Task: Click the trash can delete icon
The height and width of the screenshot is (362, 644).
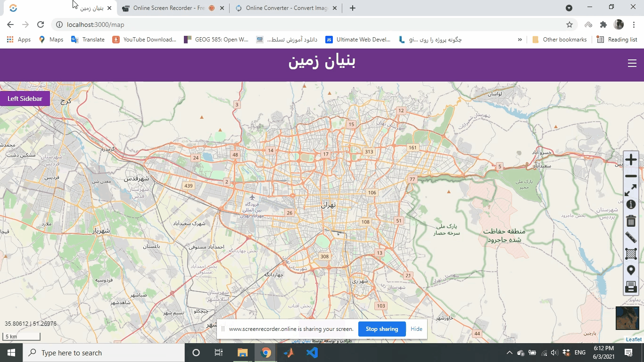Action: point(631,220)
